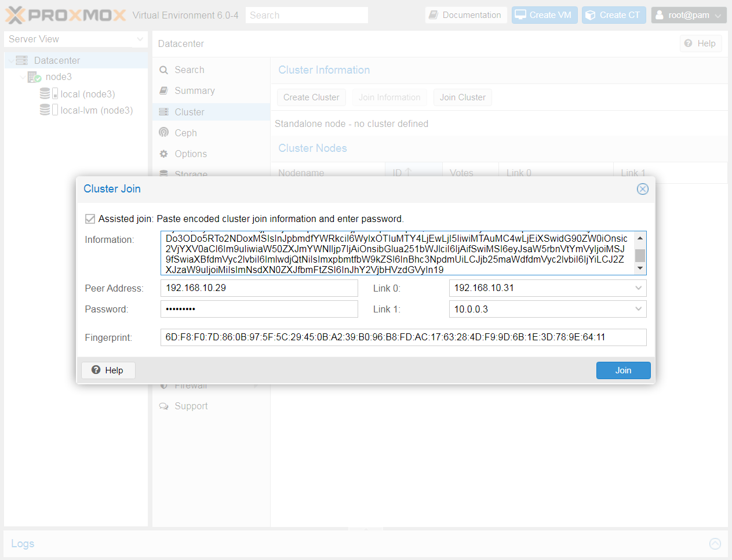The height and width of the screenshot is (560, 732).
Task: Click the Summary book icon
Action: coord(163,90)
